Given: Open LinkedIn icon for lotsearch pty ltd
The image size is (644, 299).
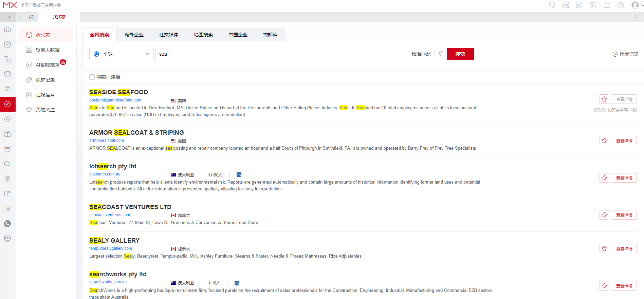Looking at the screenshot, I should (239, 175).
